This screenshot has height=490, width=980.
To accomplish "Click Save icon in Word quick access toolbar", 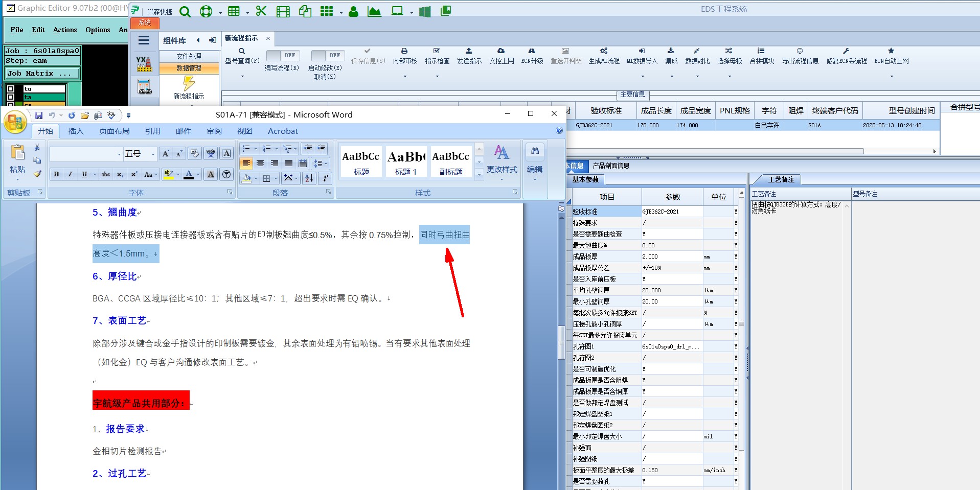I will pos(39,115).
